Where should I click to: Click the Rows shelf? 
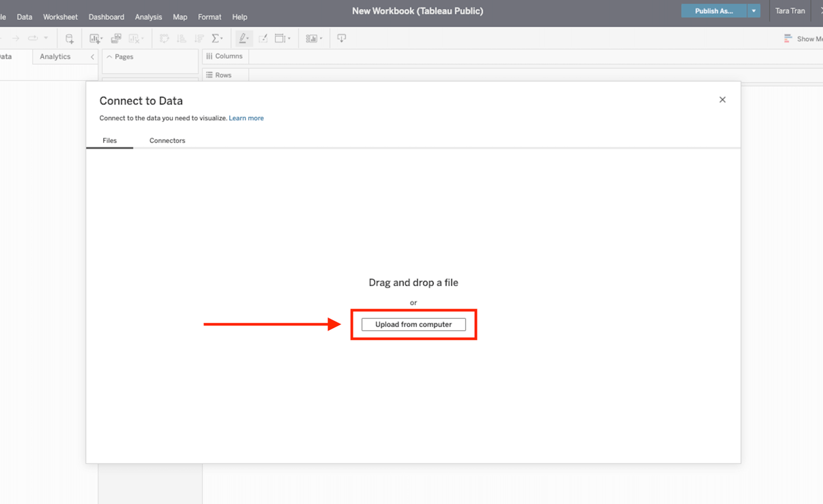pos(512,75)
